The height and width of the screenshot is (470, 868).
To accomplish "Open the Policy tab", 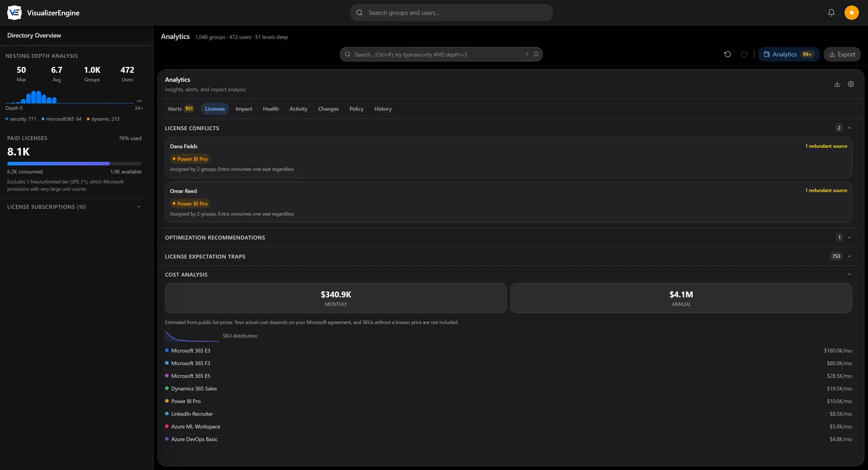I will pyautogui.click(x=356, y=109).
